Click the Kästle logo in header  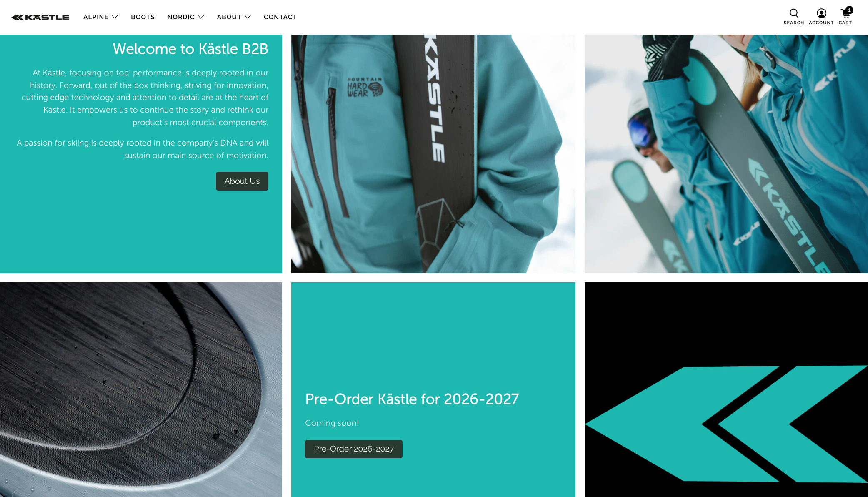pos(40,17)
